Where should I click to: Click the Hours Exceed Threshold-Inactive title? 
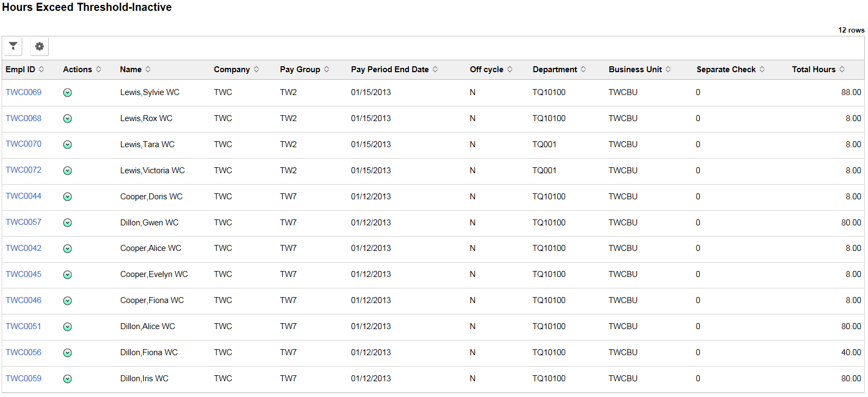tap(87, 7)
